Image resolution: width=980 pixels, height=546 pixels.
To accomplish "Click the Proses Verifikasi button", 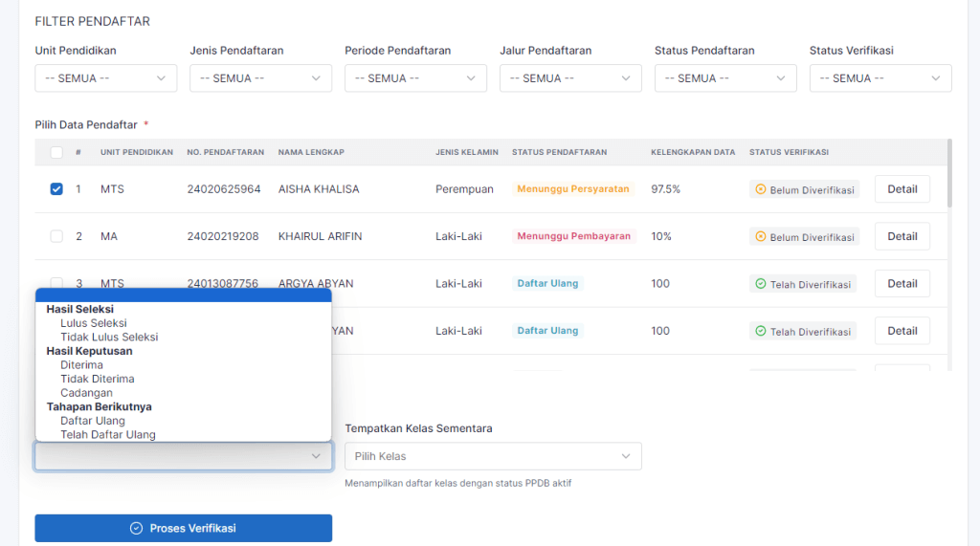I will tap(183, 528).
